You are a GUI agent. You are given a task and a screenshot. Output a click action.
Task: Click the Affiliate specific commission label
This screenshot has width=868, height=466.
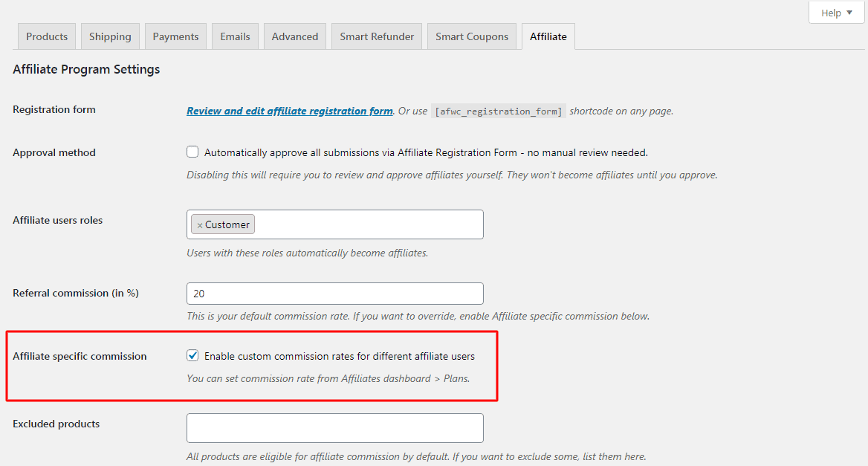pos(80,357)
